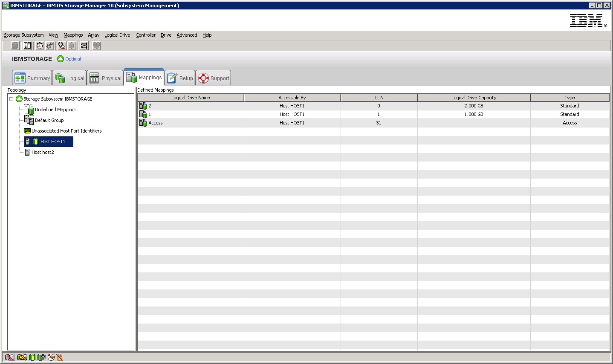Click the gears toolbar icon
The width and height of the screenshot is (613, 364).
point(49,46)
